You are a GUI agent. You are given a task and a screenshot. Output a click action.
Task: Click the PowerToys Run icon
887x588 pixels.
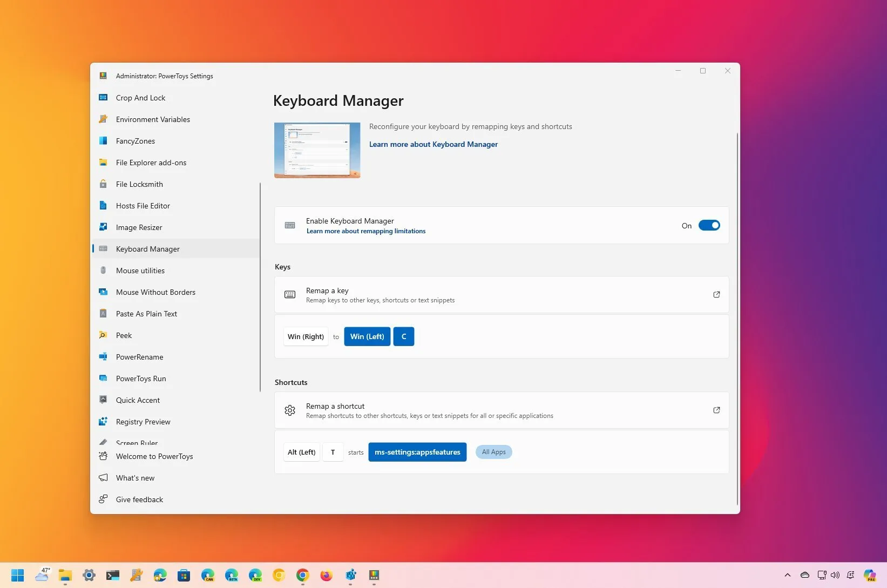click(103, 379)
